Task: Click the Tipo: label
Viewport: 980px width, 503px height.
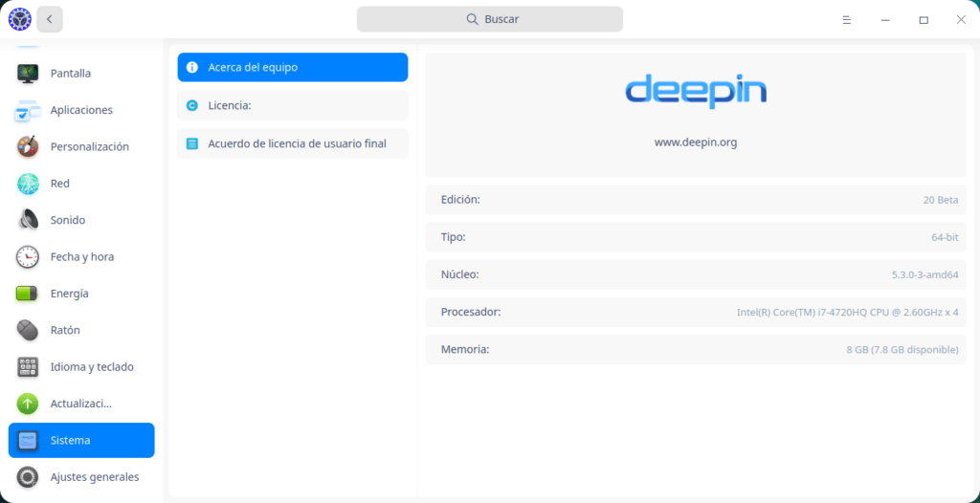Action: point(453,237)
